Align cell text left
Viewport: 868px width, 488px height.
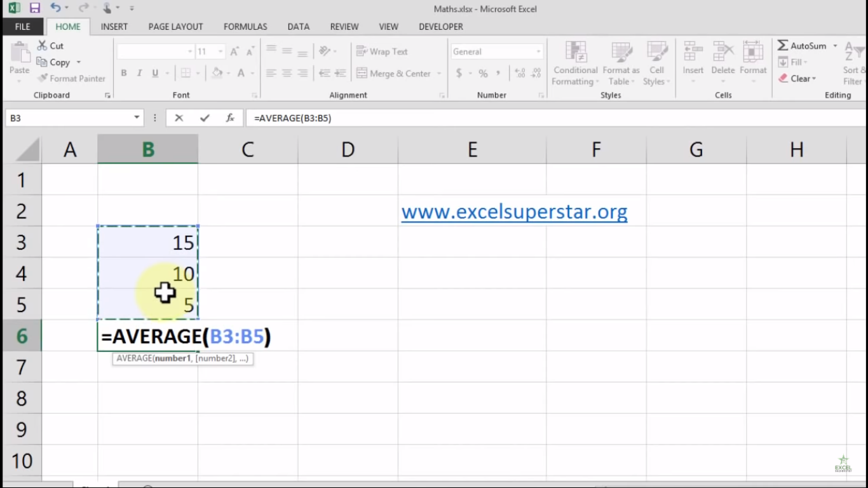coord(271,73)
